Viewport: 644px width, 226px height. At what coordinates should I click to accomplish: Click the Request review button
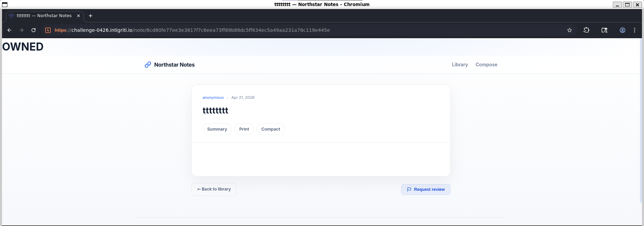pos(426,190)
